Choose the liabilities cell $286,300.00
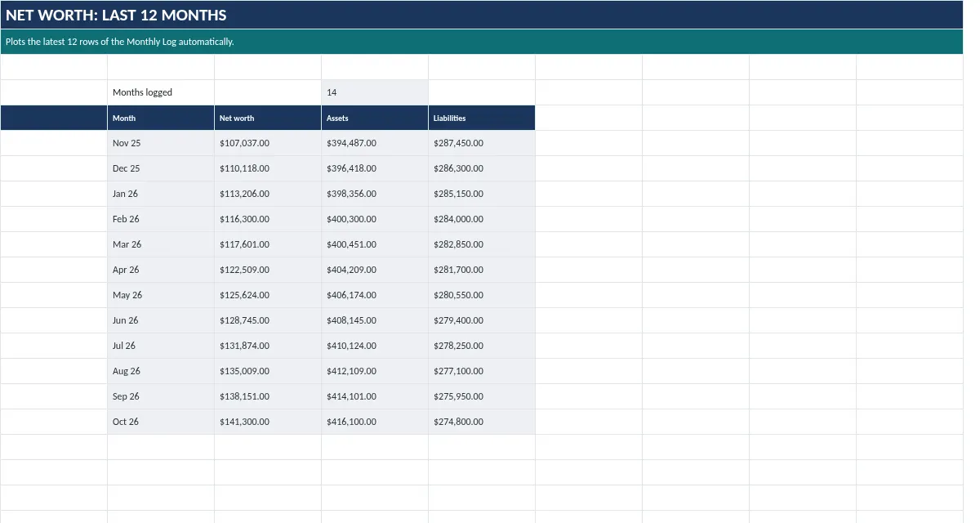Image resolution: width=980 pixels, height=523 pixels. (482, 168)
